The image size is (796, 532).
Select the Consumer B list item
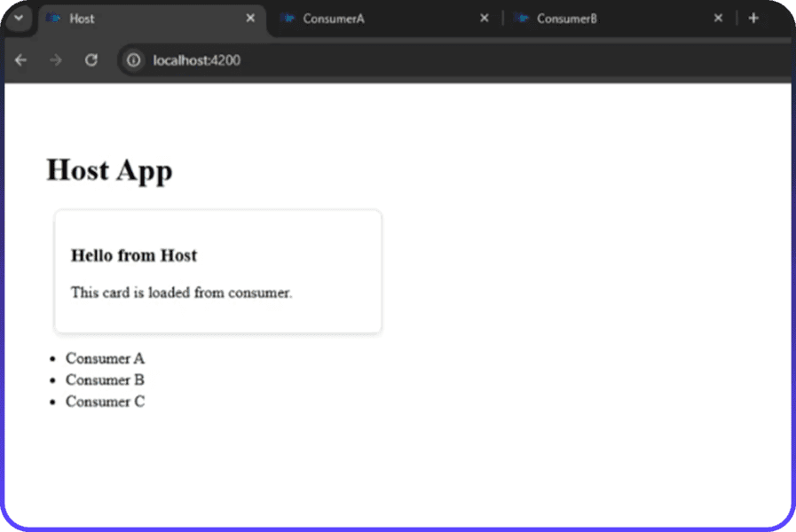104,379
